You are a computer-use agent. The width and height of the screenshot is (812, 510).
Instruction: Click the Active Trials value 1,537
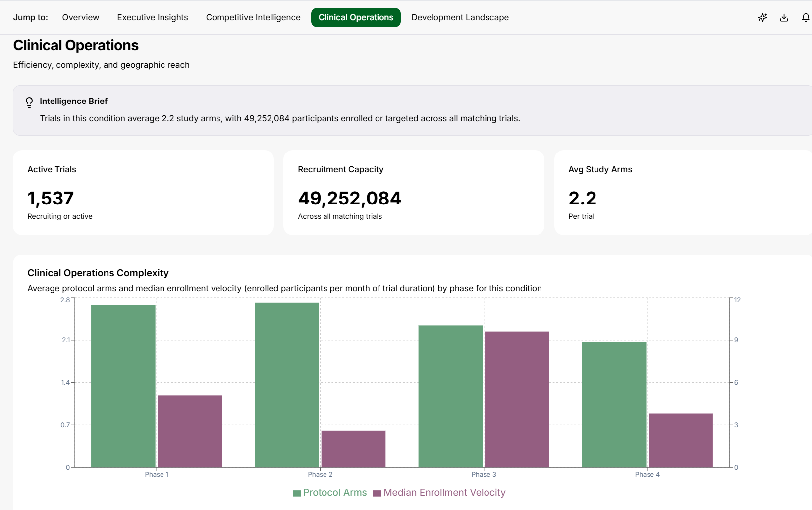coord(51,198)
